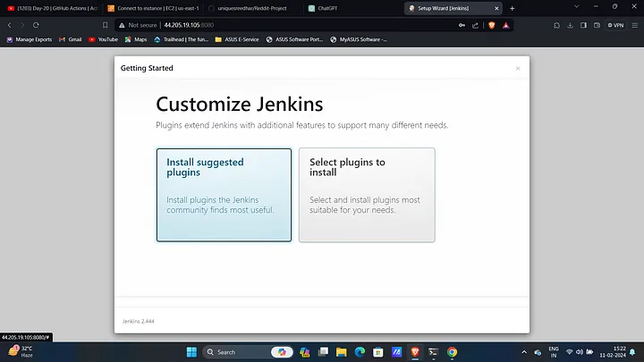Open Manage Exports bookmark
644x362 pixels.
30,39
